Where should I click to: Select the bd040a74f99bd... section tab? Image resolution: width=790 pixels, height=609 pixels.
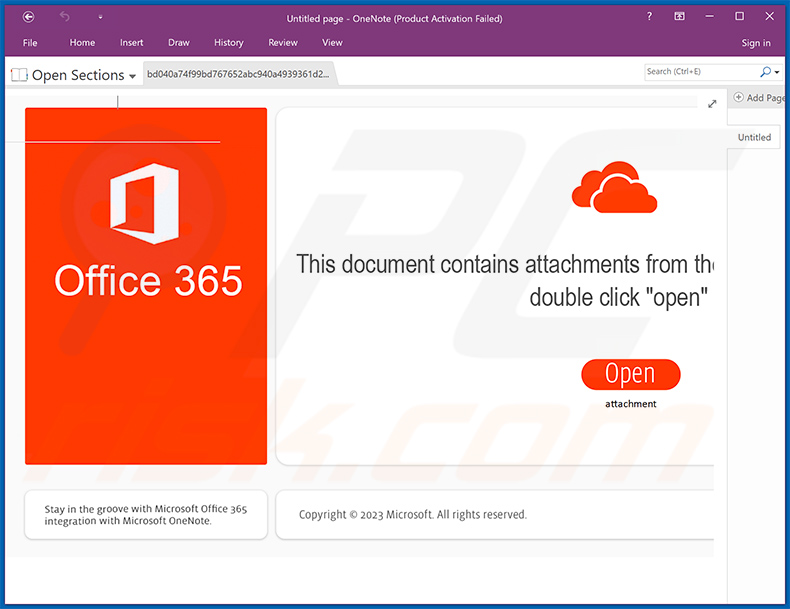[238, 74]
